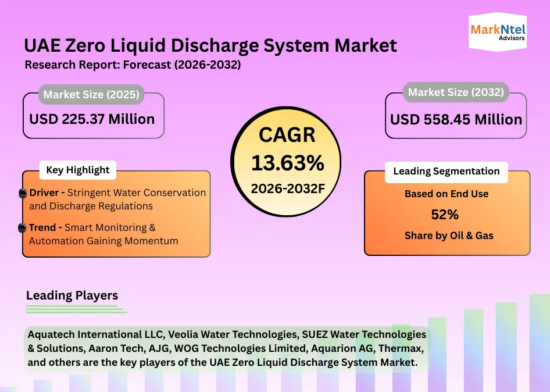550x392 pixels.
Task: Select the Research Report forecast subtitle
Action: [133, 65]
